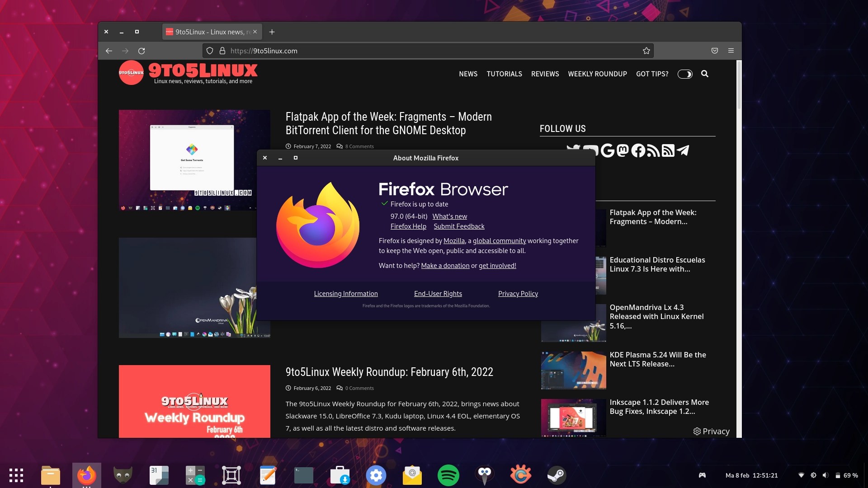The image size is (868, 488).
Task: Click 'Make a donation' link in Firefox
Action: click(445, 265)
